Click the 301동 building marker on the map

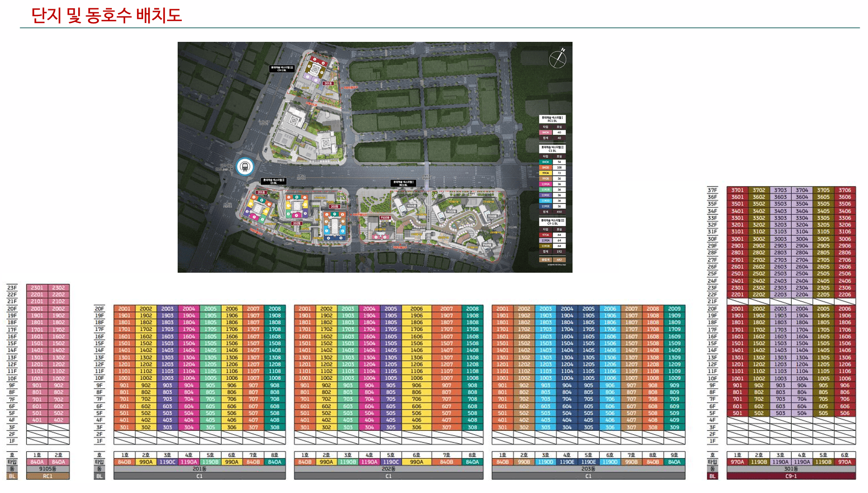pyautogui.click(x=328, y=83)
